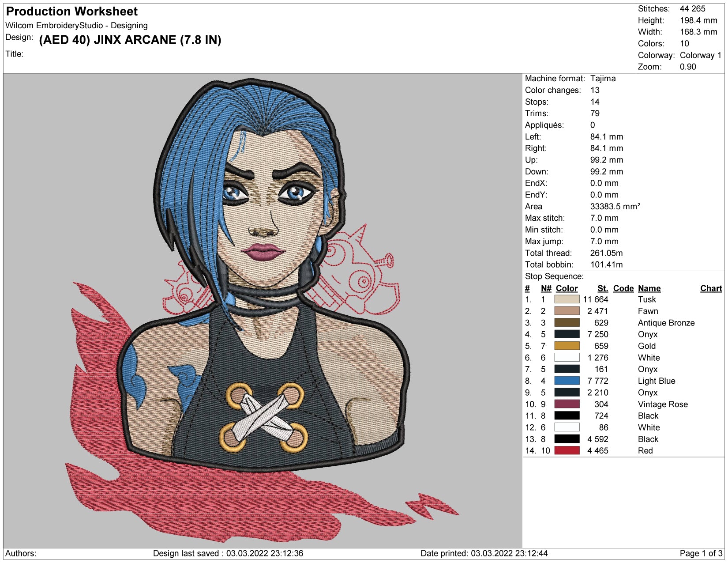Click the 'Authors:' footer label
The width and height of the screenshot is (728, 563).
21,553
